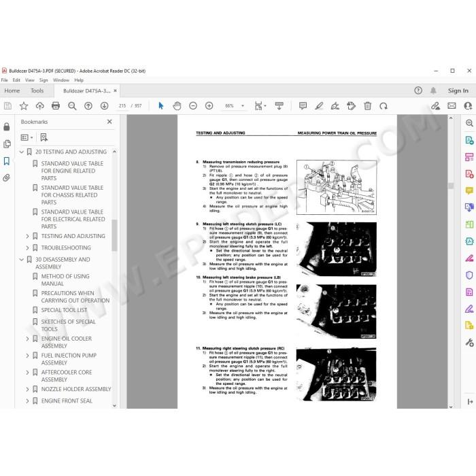This screenshot has width=476, height=476.
Task: Open the page thumbnails panel
Action: click(x=7, y=143)
